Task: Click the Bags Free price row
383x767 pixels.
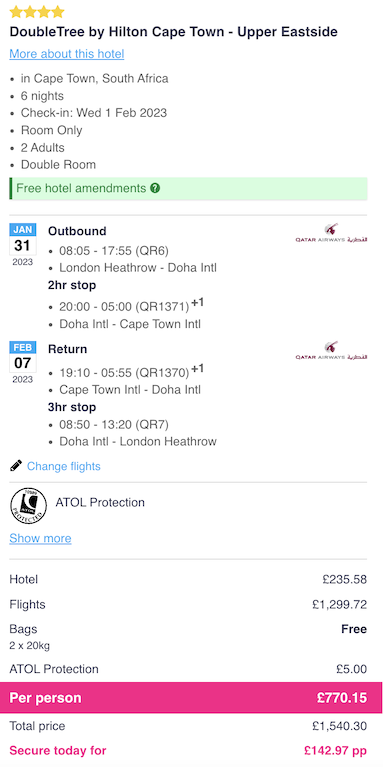Action: 188,636
